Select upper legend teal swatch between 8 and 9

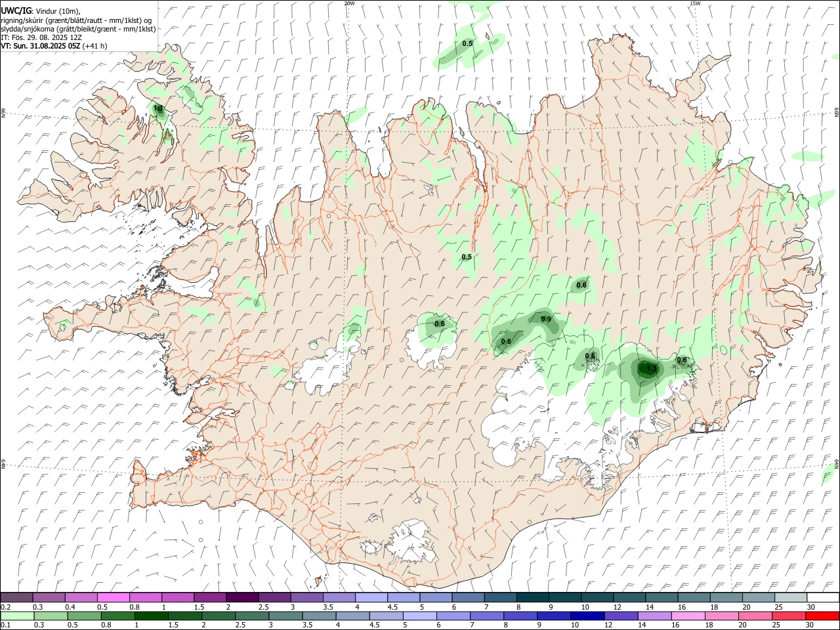[x=532, y=598]
